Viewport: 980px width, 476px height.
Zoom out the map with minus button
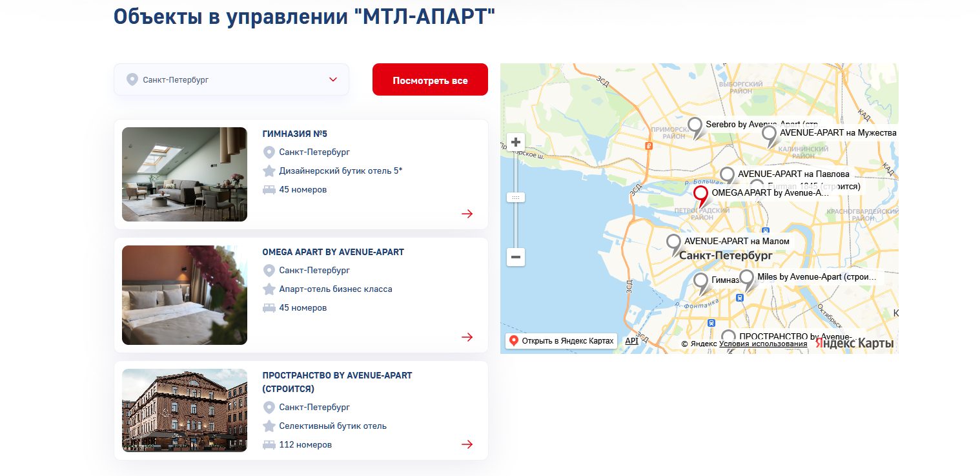516,257
